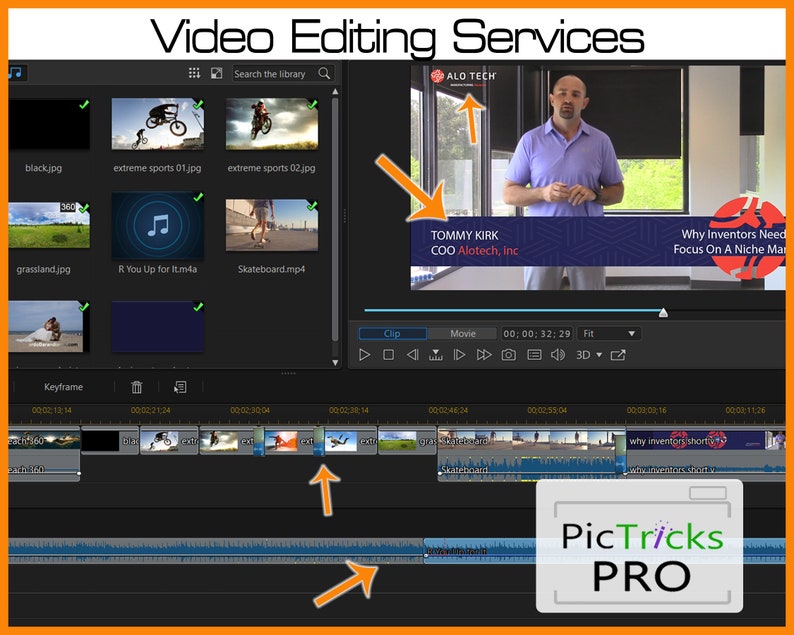
Task: Click the expand library window icon
Action: point(216,73)
